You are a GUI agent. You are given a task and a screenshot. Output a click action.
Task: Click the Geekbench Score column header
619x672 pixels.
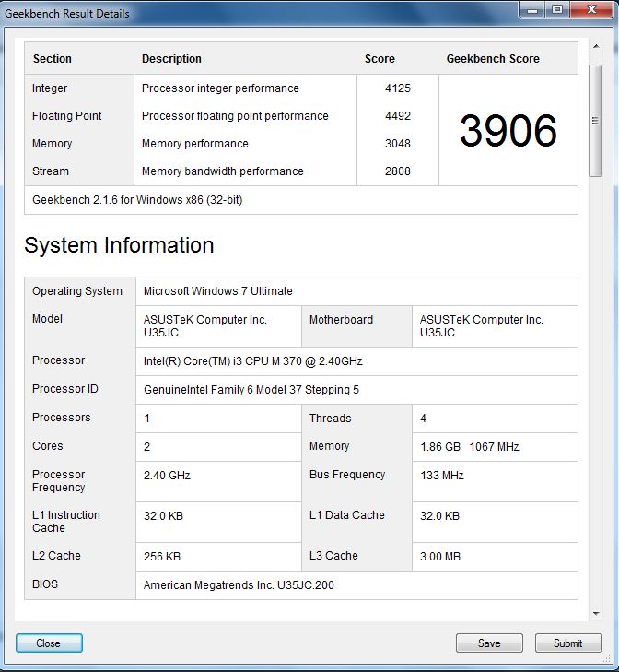[x=493, y=59]
